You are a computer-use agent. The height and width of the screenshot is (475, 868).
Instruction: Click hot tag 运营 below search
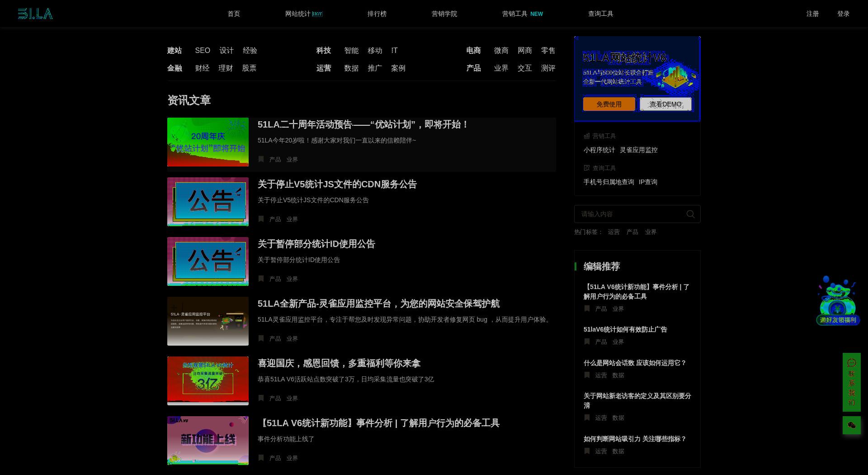point(613,232)
